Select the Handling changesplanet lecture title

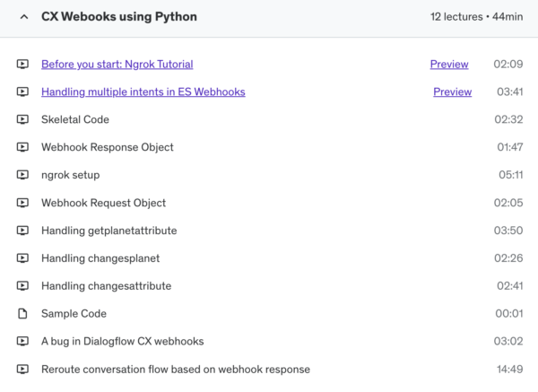click(100, 258)
